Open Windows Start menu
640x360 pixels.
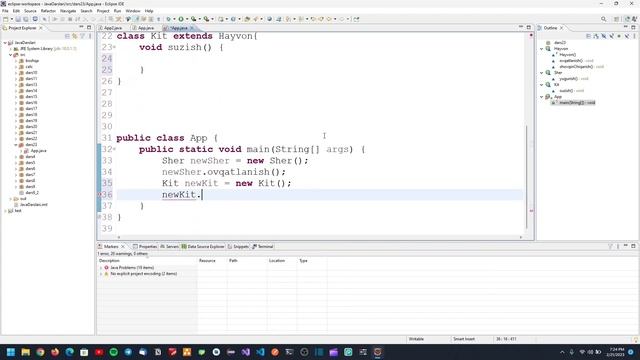click(11, 352)
